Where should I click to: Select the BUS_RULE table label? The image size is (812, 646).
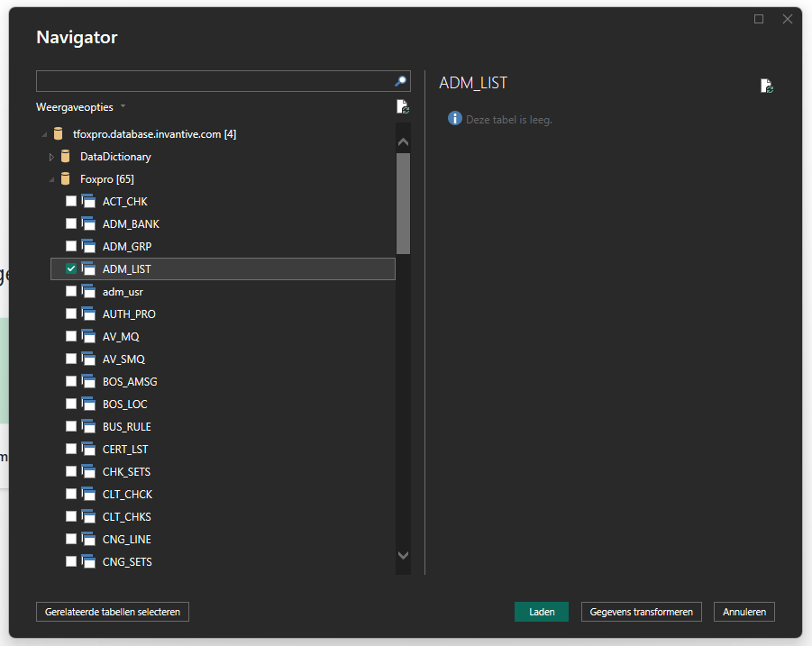point(127,426)
